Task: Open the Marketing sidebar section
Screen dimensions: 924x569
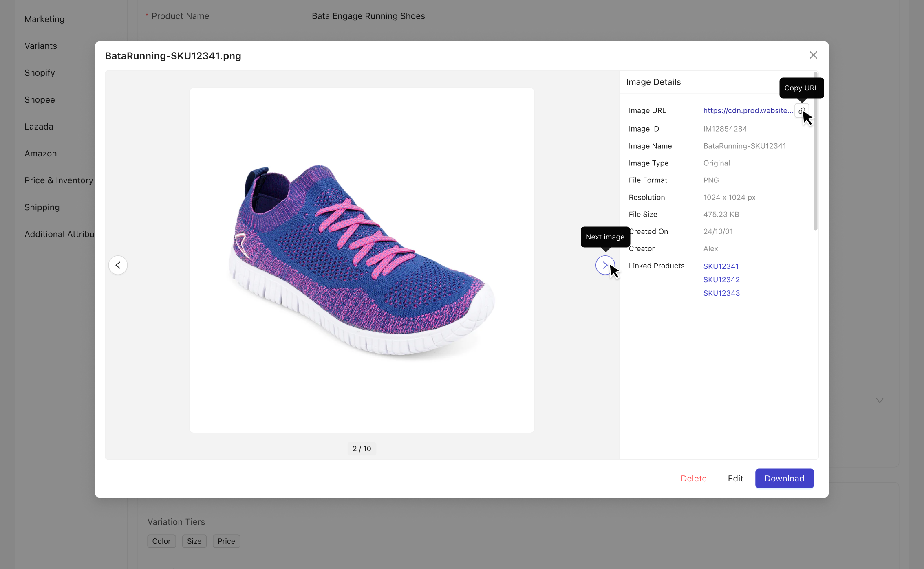Action: click(44, 19)
